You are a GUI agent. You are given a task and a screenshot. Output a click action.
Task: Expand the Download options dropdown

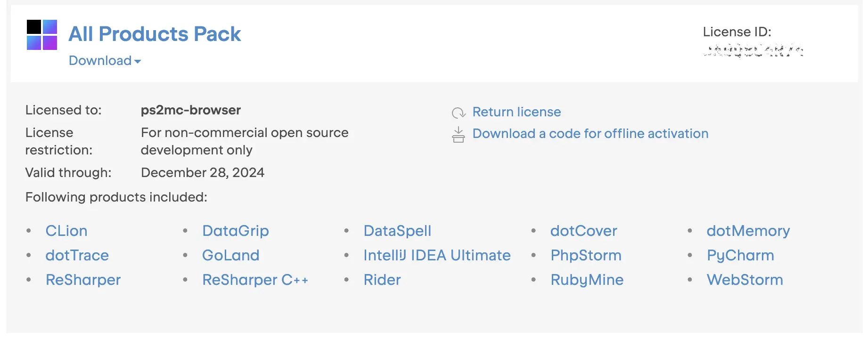[x=104, y=61]
